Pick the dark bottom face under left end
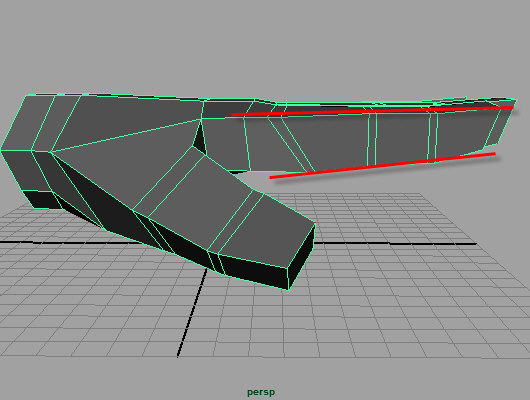The image size is (530, 400). [41, 199]
